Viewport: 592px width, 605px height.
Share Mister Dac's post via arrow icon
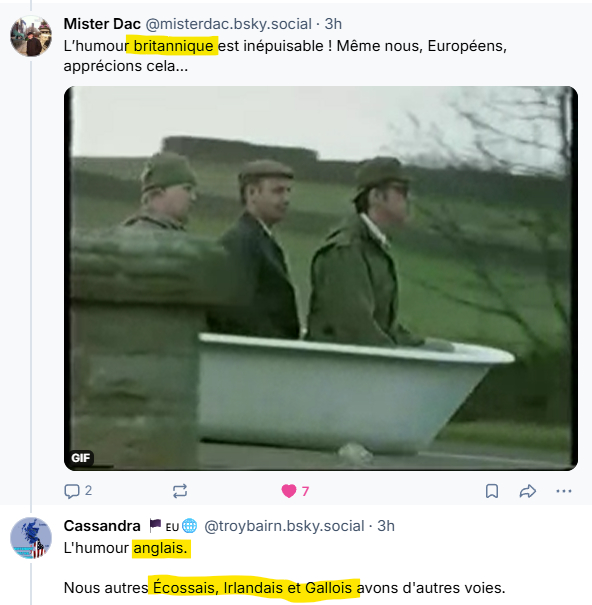[x=528, y=491]
